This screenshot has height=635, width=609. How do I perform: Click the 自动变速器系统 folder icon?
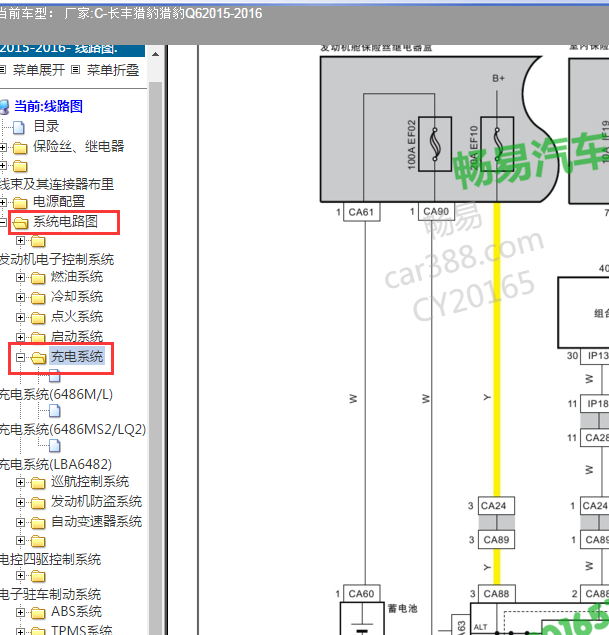click(x=38, y=522)
